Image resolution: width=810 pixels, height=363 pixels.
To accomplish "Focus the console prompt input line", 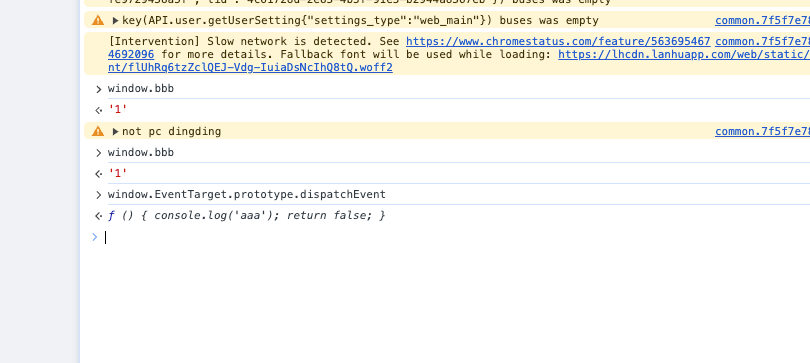I will pos(457,238).
